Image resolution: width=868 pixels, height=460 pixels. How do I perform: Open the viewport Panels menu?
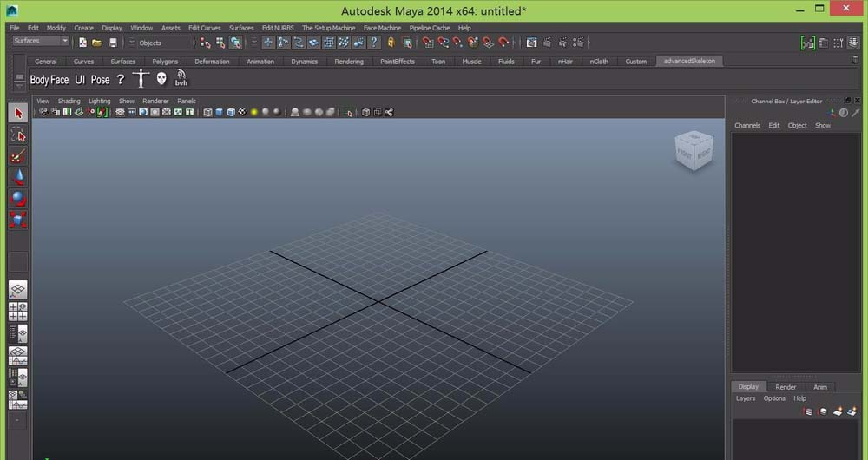(x=187, y=102)
